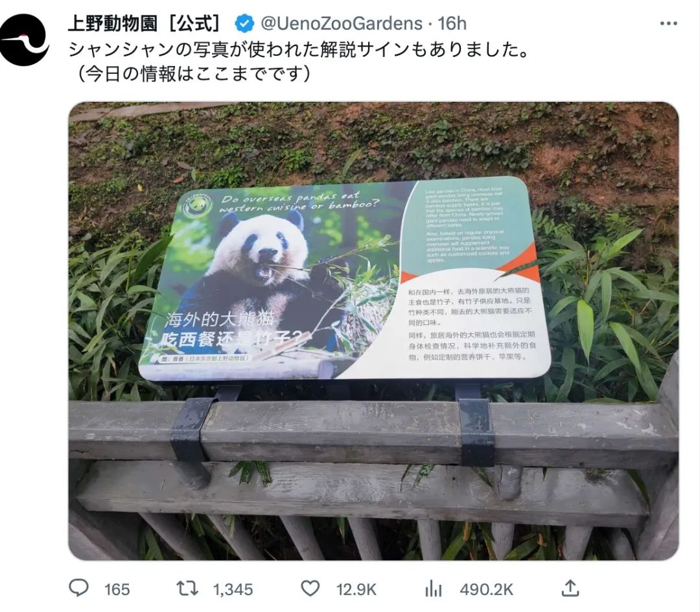
Task: Open the 16h timestamp link
Action: 452,23
